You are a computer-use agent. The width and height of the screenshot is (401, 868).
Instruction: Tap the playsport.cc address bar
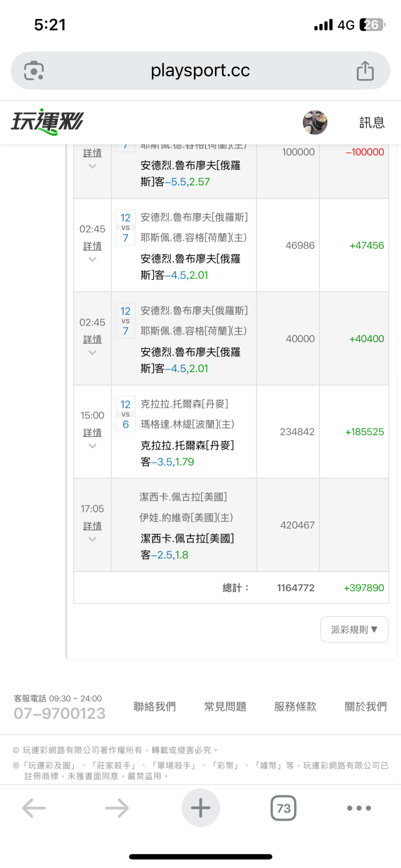point(200,71)
